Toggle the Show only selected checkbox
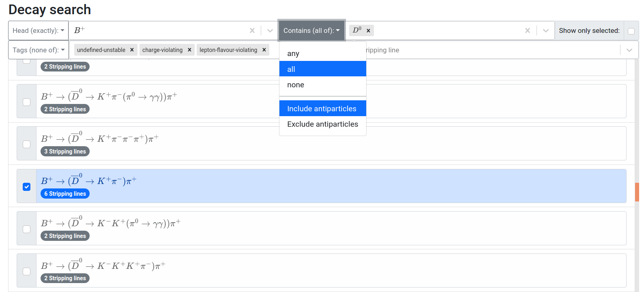 631,31
